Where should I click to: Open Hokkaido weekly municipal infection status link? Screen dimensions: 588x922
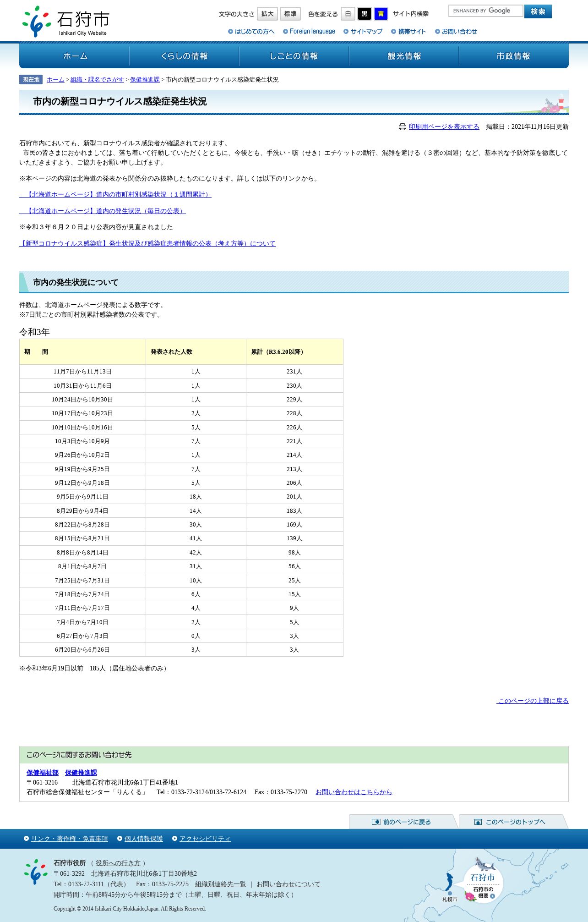(115, 195)
